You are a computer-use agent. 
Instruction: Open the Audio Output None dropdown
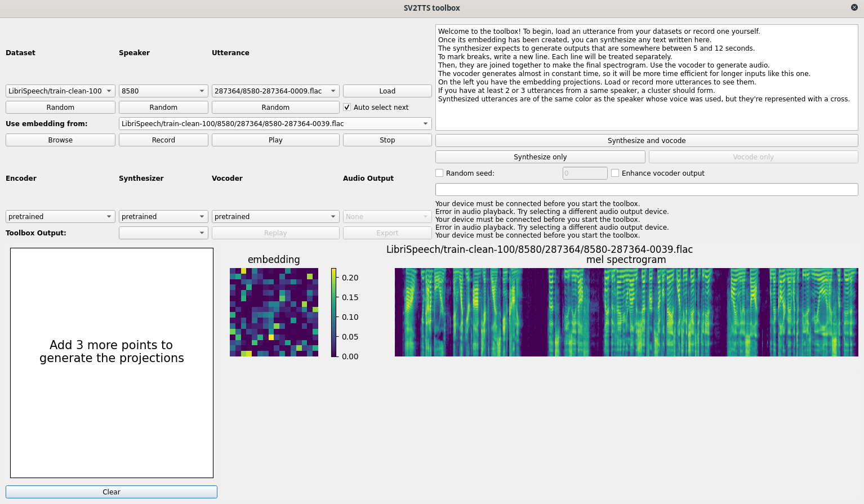tap(388, 216)
